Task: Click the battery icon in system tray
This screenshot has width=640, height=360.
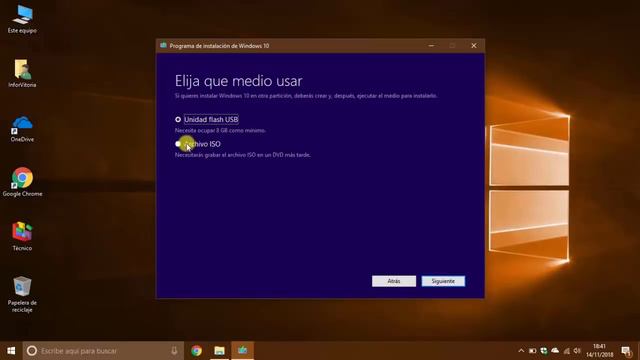Action: (532, 351)
